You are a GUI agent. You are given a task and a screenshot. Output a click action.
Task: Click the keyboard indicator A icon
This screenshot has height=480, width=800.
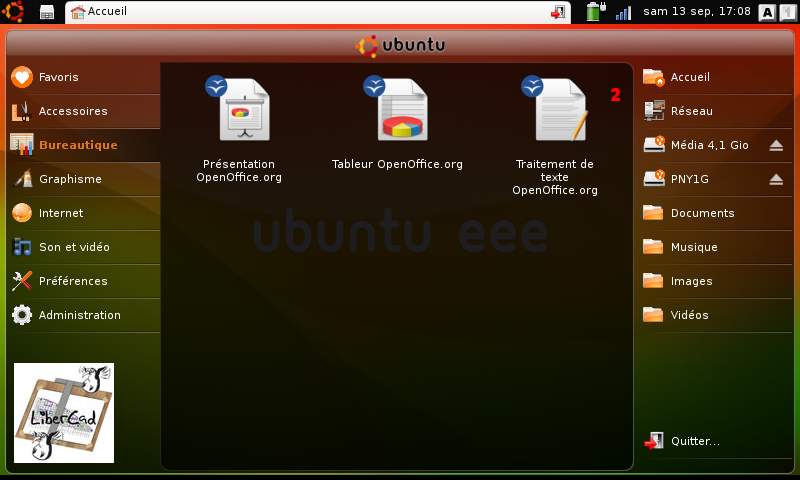click(x=767, y=13)
